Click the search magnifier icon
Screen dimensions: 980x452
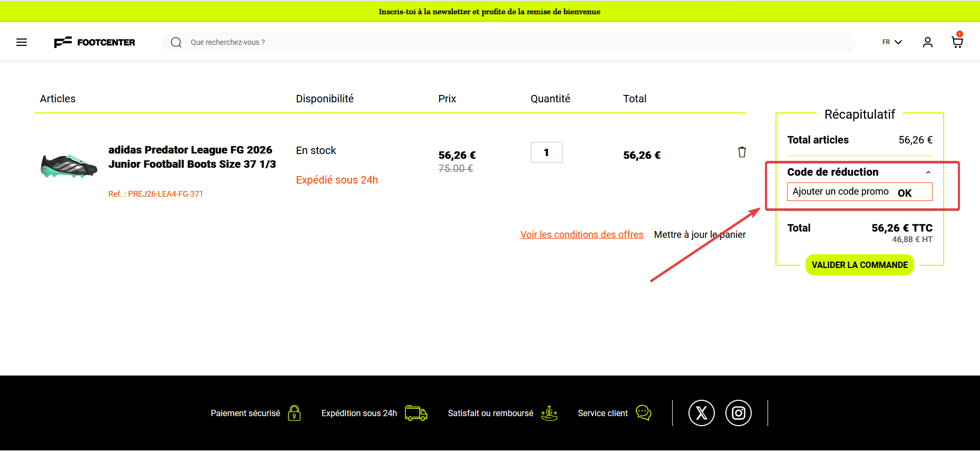point(176,42)
